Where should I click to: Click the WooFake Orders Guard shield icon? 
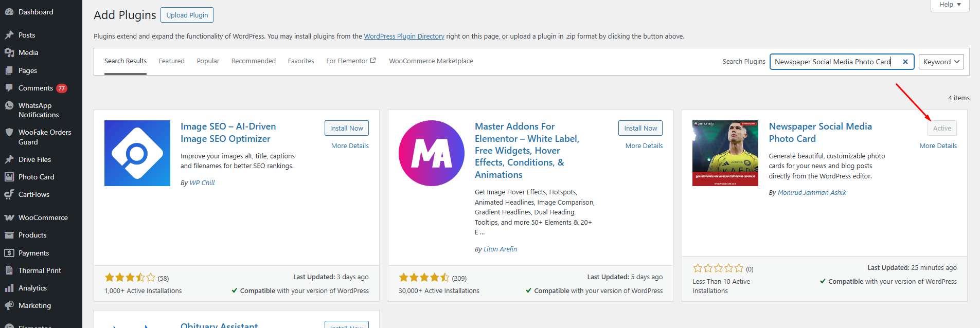[9, 132]
